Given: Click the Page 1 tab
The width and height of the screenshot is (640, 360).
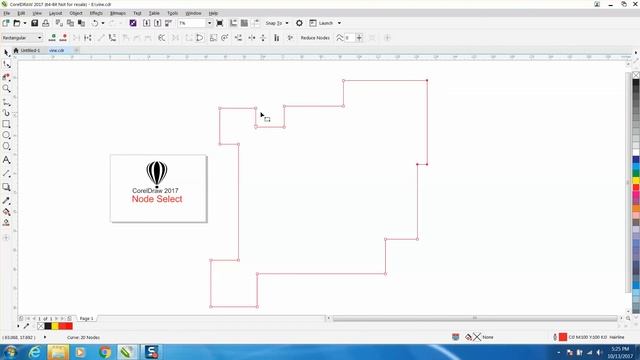Looking at the screenshot, I should click(87, 318).
